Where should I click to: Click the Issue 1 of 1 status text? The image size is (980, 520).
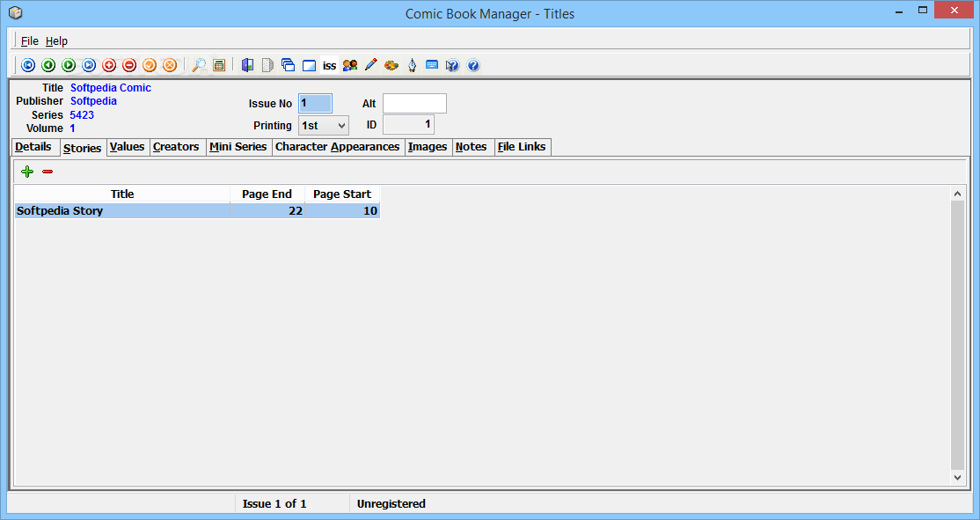[x=274, y=504]
